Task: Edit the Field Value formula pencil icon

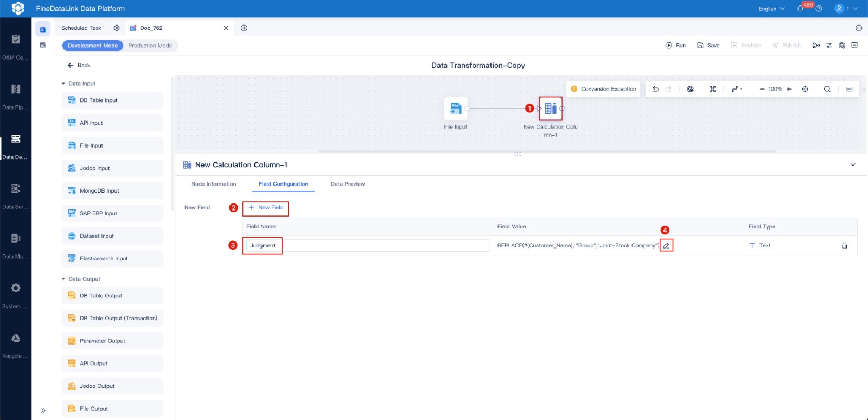Action: [666, 246]
